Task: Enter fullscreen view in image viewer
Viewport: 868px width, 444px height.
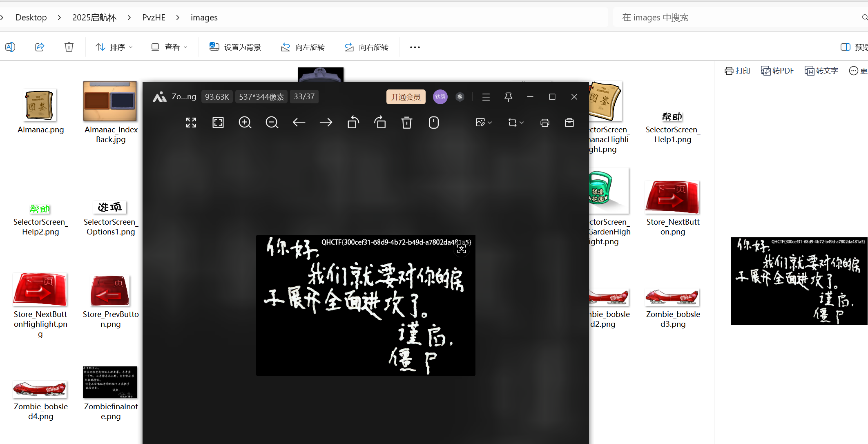Action: click(191, 123)
